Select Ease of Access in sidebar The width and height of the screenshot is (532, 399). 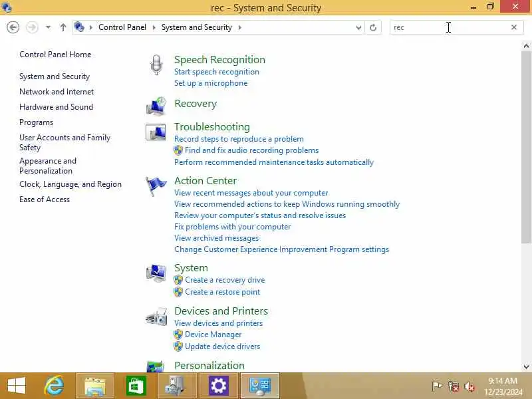[x=45, y=199]
